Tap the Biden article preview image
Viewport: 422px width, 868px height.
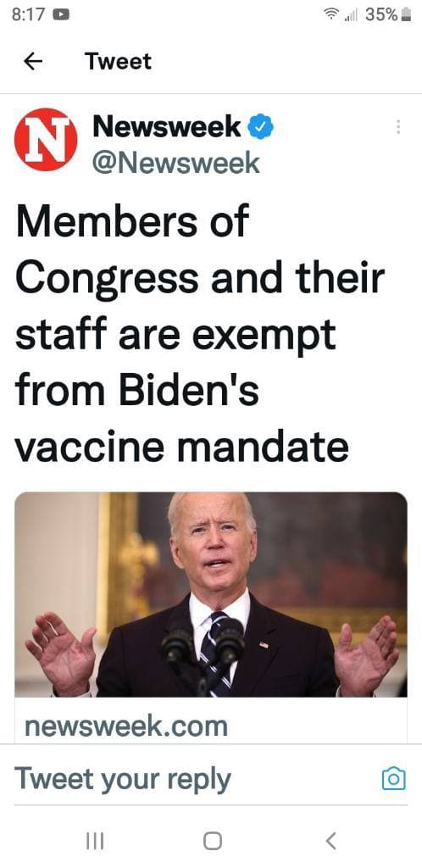point(211,594)
